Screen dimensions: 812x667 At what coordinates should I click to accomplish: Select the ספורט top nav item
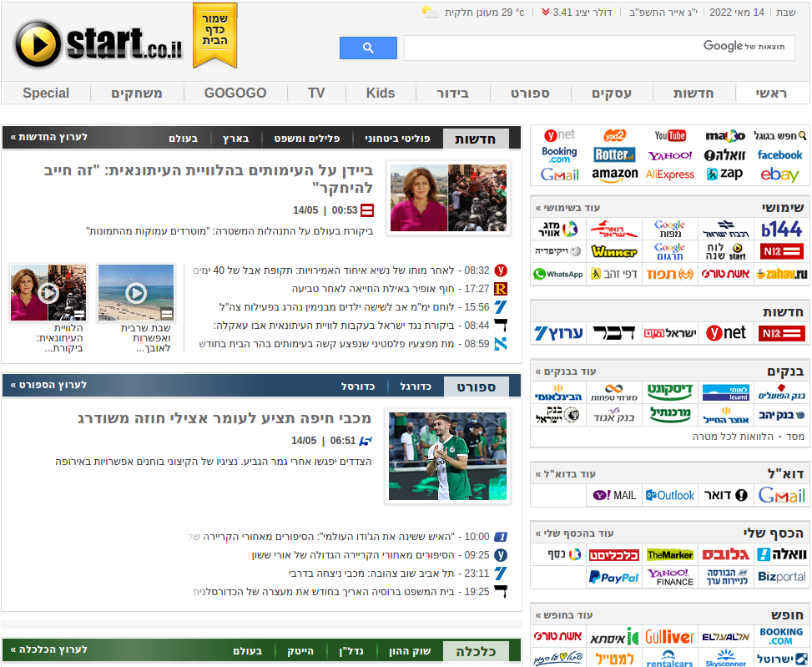[x=530, y=93]
